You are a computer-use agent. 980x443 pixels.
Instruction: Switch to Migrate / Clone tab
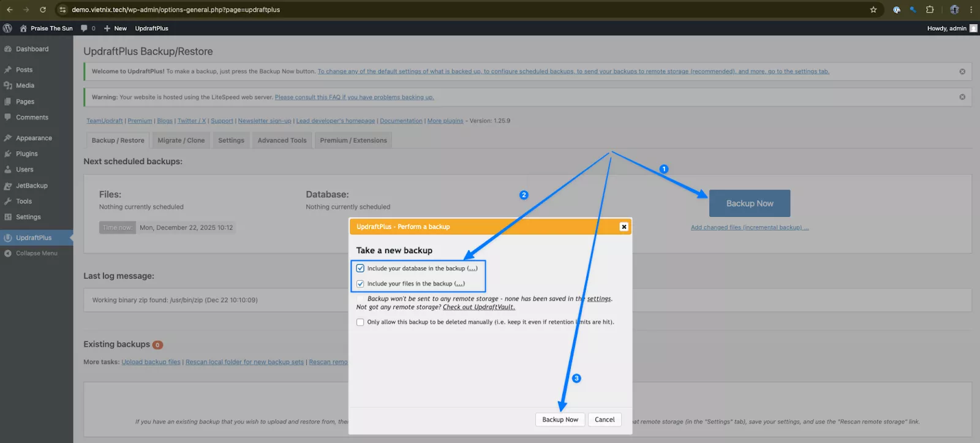pos(181,140)
